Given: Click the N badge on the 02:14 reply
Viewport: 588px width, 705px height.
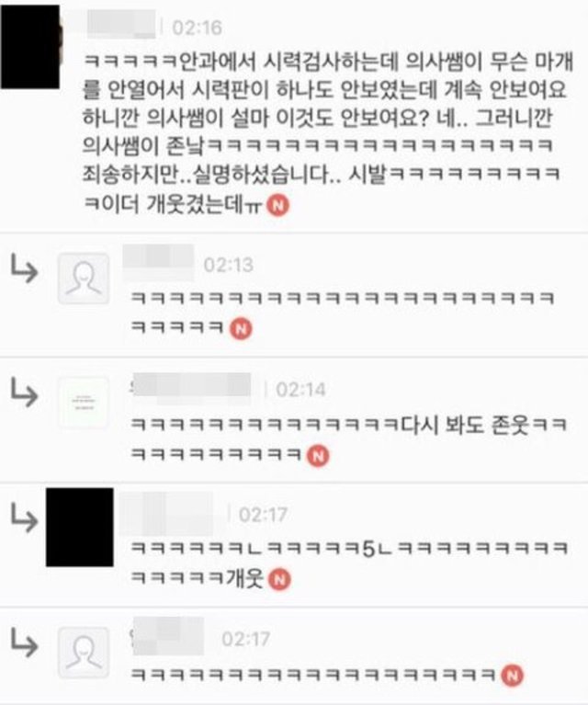Looking at the screenshot, I should click(318, 456).
